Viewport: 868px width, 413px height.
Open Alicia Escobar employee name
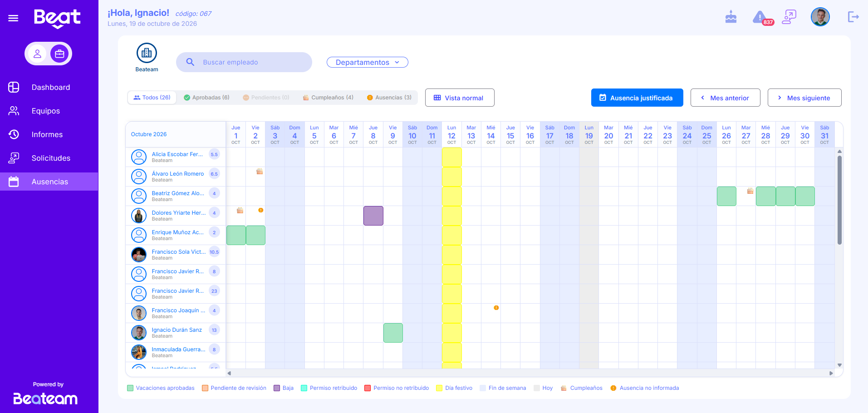click(177, 154)
